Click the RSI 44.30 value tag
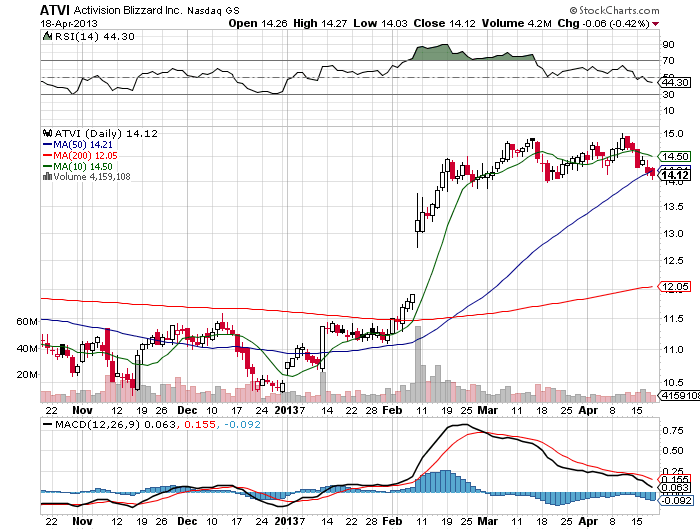The image size is (700, 530). pos(675,83)
